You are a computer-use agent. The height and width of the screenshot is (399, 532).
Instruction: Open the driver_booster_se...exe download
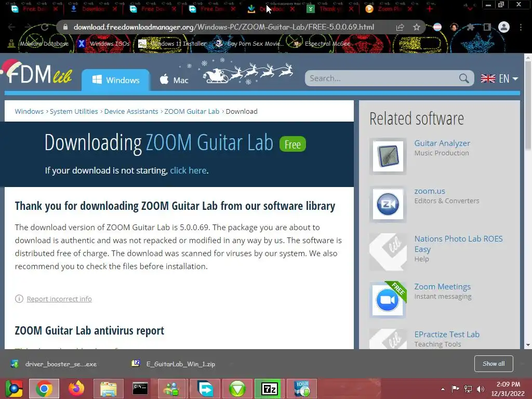tap(54, 364)
